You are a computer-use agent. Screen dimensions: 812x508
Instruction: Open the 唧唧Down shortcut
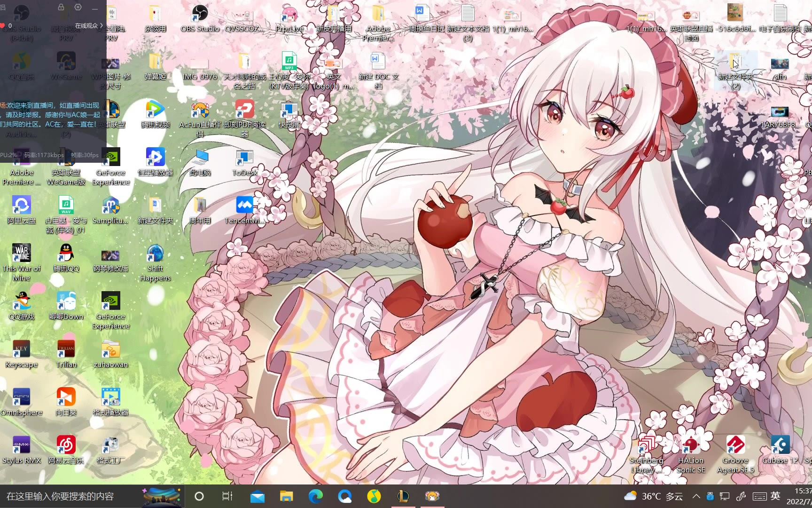66,307
